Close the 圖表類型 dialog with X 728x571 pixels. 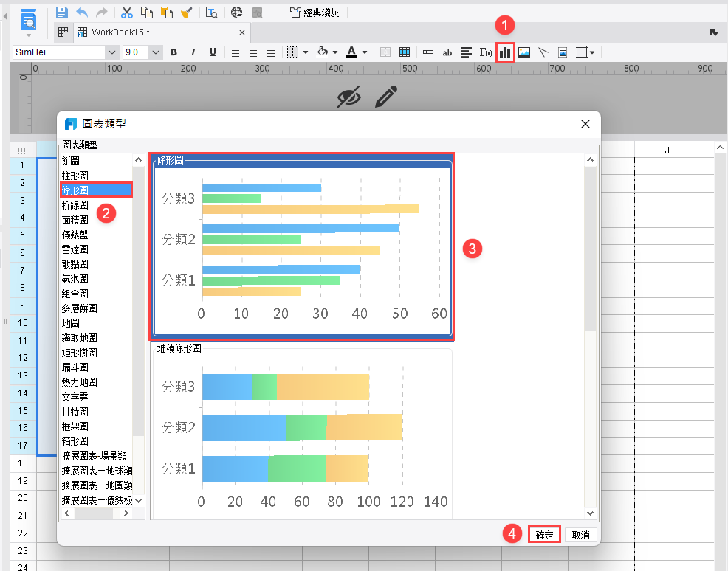586,124
